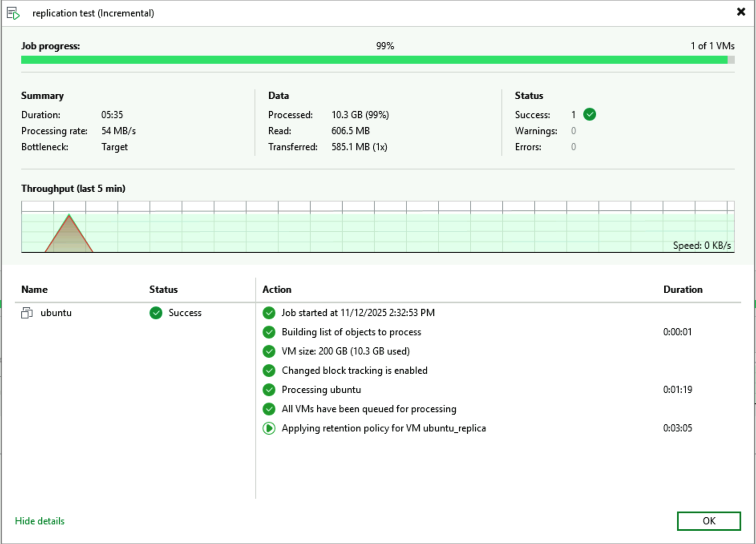Select the ubuntu row in VM list
The height and width of the screenshot is (544, 756).
coord(56,313)
